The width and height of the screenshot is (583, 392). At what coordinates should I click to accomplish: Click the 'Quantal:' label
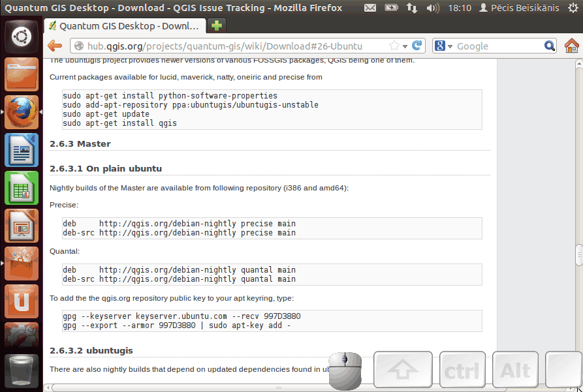pos(65,252)
